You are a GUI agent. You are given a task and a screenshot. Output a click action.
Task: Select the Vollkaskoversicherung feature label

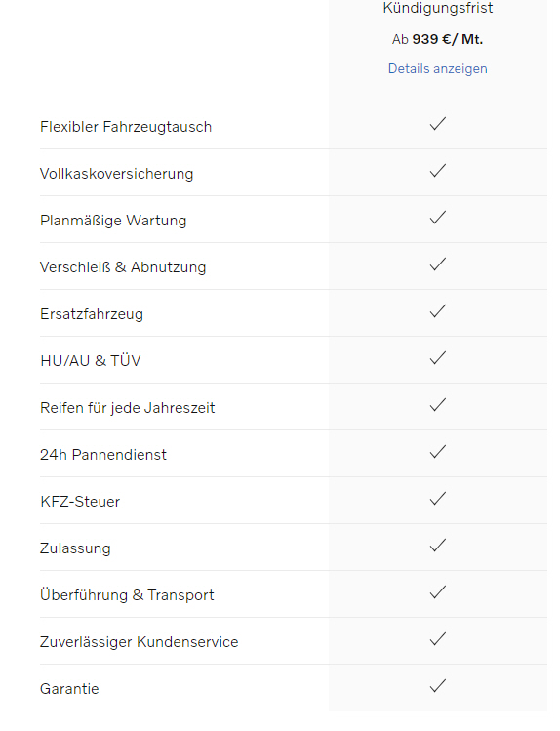[116, 174]
